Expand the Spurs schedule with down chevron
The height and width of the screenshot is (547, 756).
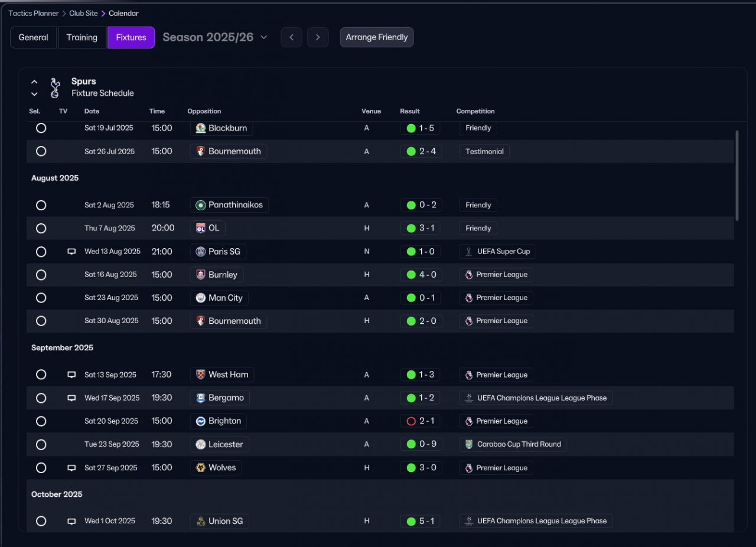34,94
